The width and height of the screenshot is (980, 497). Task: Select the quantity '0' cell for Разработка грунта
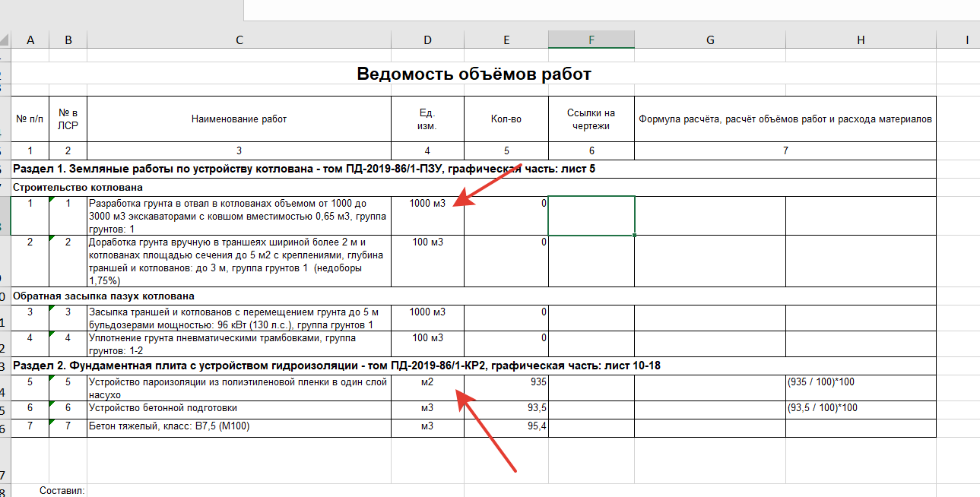[506, 216]
